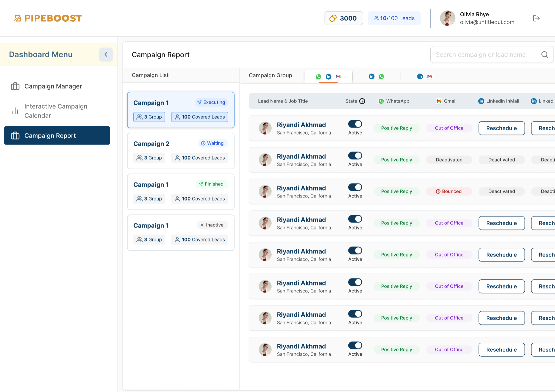Screen dimensions: 555x392
Task: Click the search magnifier icon
Action: pos(545,55)
